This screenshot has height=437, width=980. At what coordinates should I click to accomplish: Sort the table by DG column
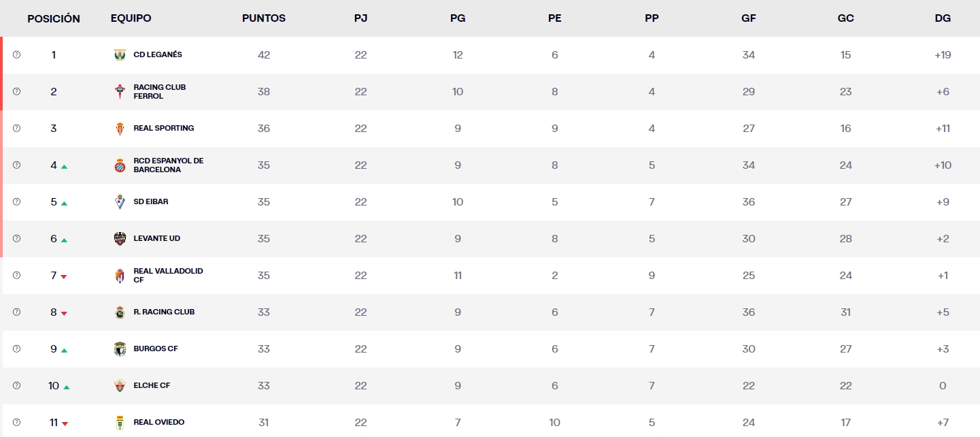943,18
